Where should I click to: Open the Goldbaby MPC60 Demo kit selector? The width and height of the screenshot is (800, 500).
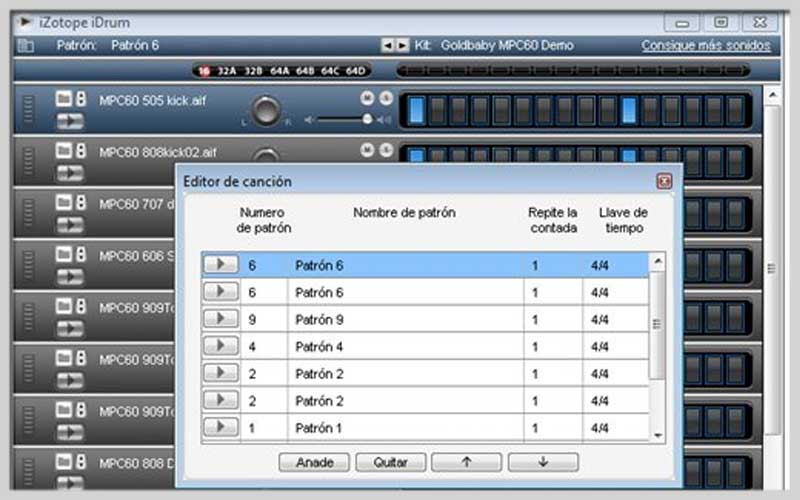click(x=507, y=45)
